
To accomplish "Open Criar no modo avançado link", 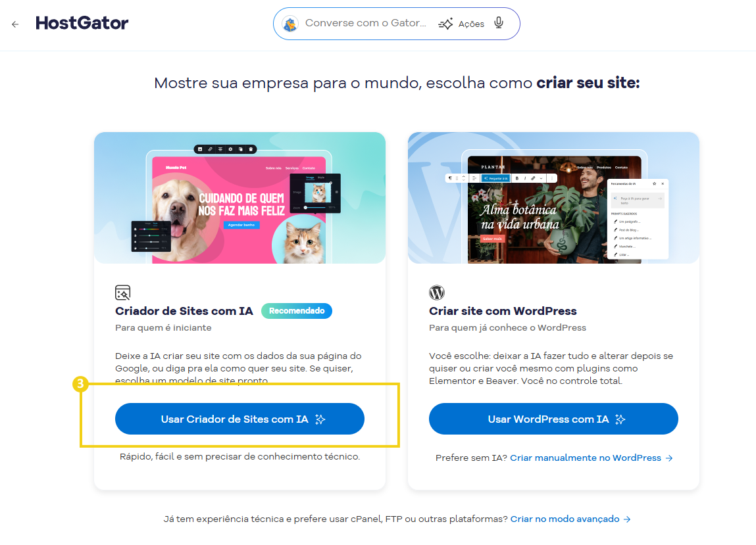I will point(565,519).
